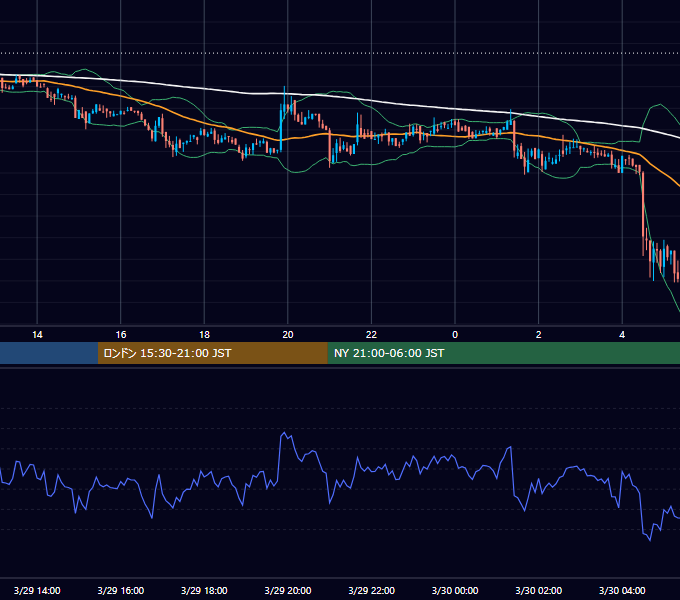Click the 3/29 18:00 date label

204,590
